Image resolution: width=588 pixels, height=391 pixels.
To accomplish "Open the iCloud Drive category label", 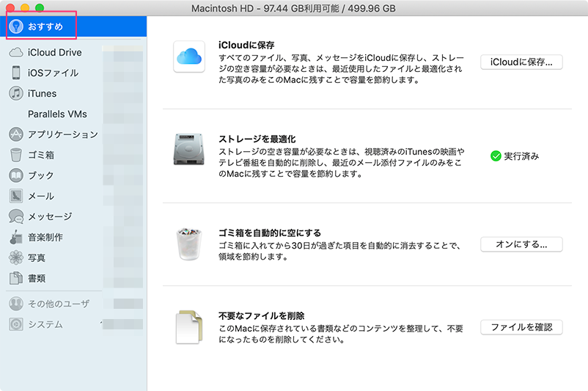I will pyautogui.click(x=55, y=53).
